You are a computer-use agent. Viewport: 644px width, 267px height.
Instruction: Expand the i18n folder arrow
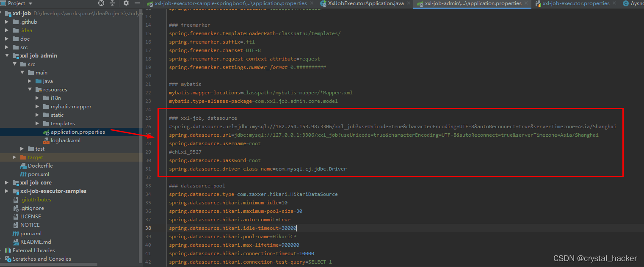click(x=37, y=98)
